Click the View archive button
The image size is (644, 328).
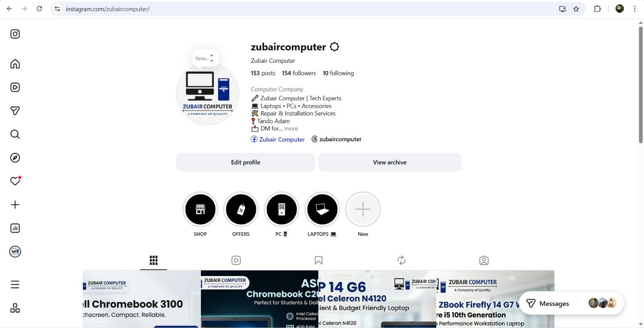pyautogui.click(x=390, y=162)
